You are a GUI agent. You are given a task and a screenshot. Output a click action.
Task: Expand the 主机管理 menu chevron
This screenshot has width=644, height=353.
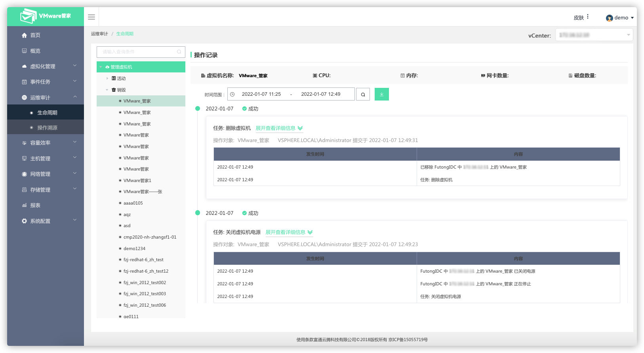tap(75, 158)
